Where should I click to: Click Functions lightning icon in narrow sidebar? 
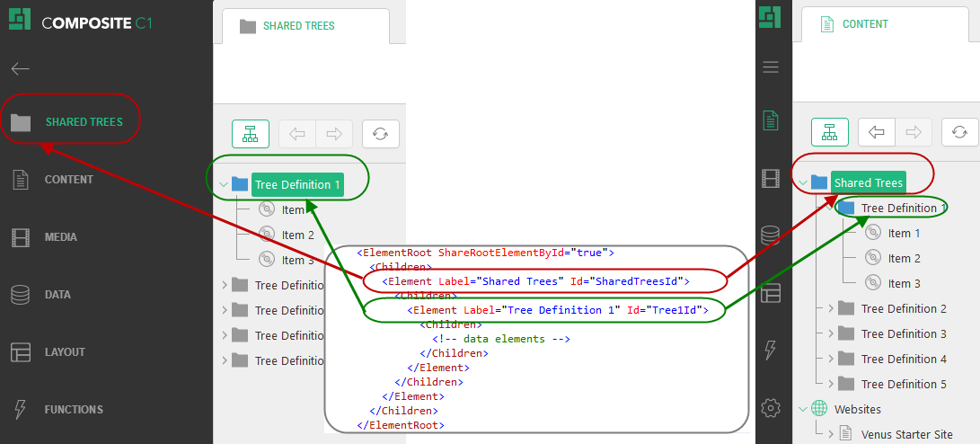[x=770, y=351]
